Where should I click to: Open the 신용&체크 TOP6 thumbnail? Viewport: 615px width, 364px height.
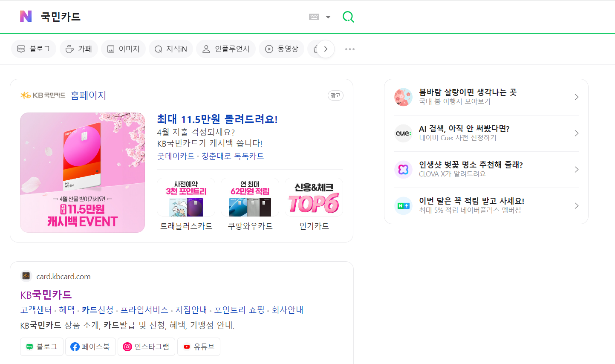[x=314, y=197]
